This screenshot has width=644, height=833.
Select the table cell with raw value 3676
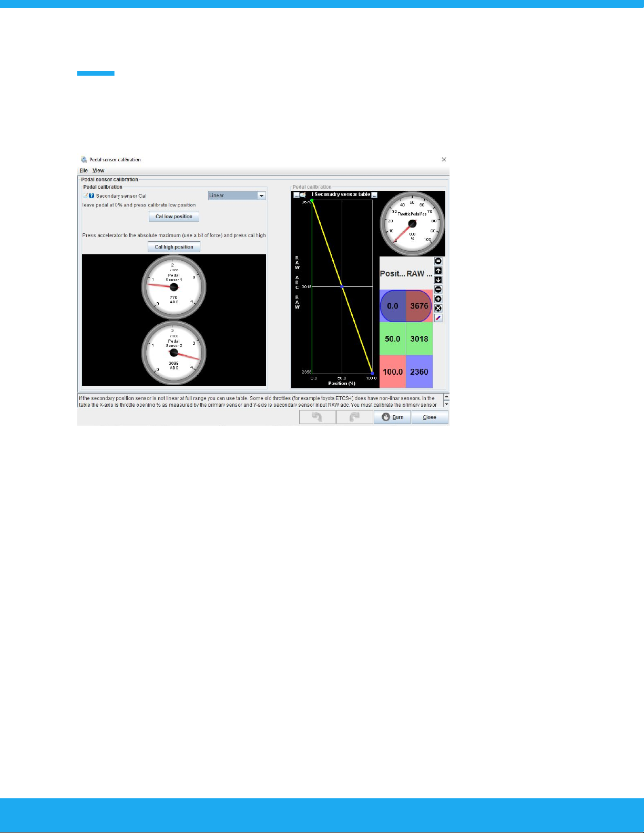[x=420, y=306]
